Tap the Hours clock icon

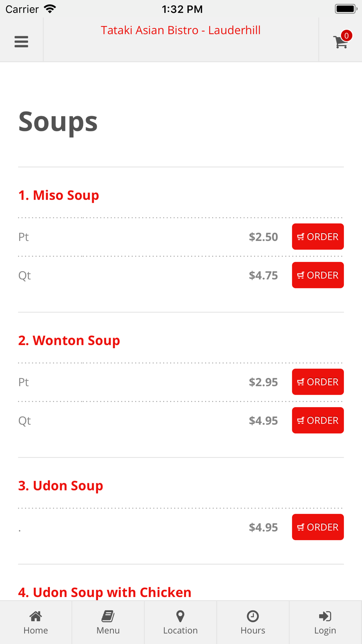(253, 616)
